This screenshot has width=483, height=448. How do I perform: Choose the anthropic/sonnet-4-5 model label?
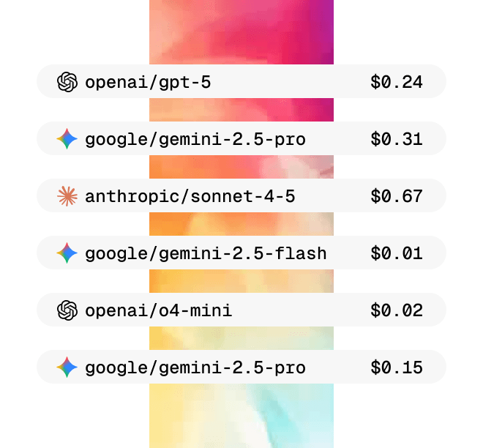point(190,196)
